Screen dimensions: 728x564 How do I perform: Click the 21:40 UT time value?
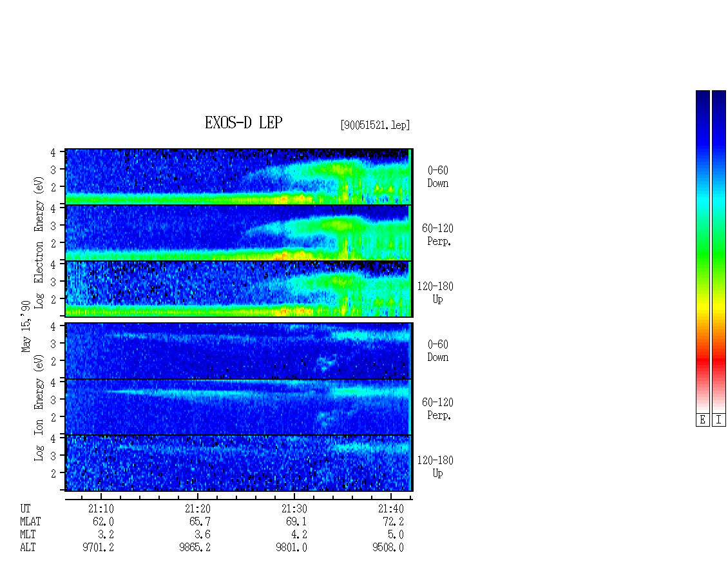tap(390, 509)
